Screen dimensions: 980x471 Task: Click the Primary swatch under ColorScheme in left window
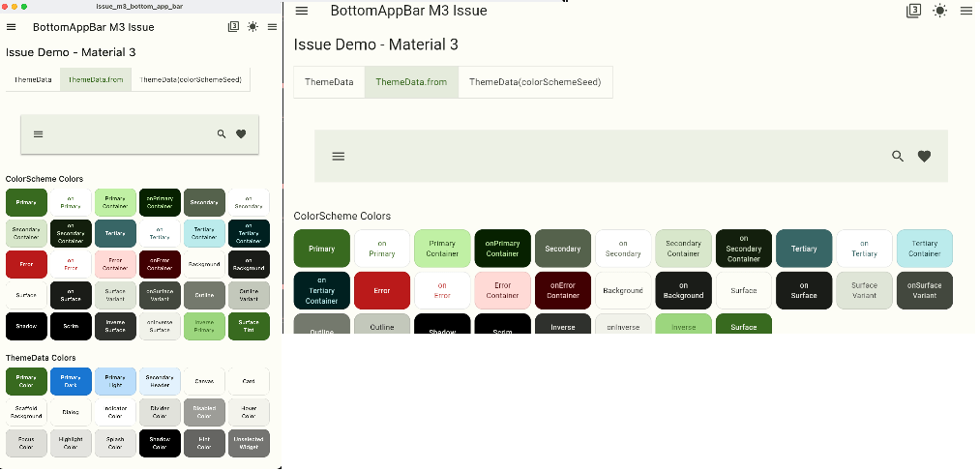[x=26, y=202]
